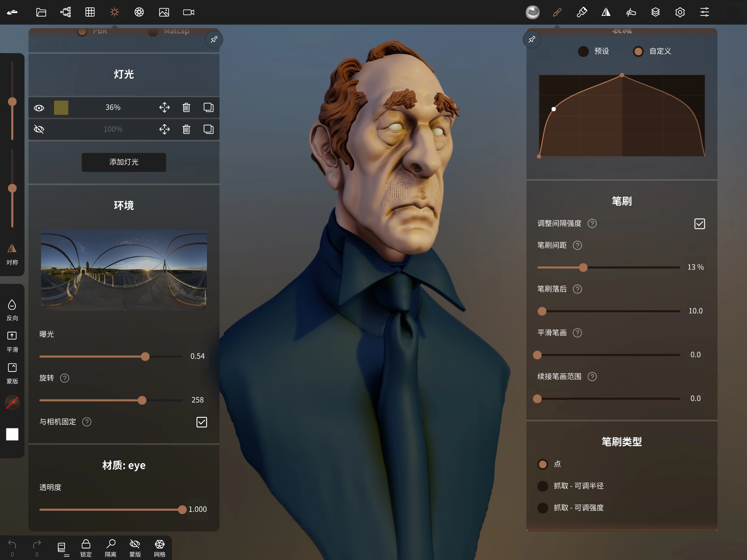Open the topology grid menu
Image resolution: width=747 pixels, height=560 pixels.
click(90, 13)
